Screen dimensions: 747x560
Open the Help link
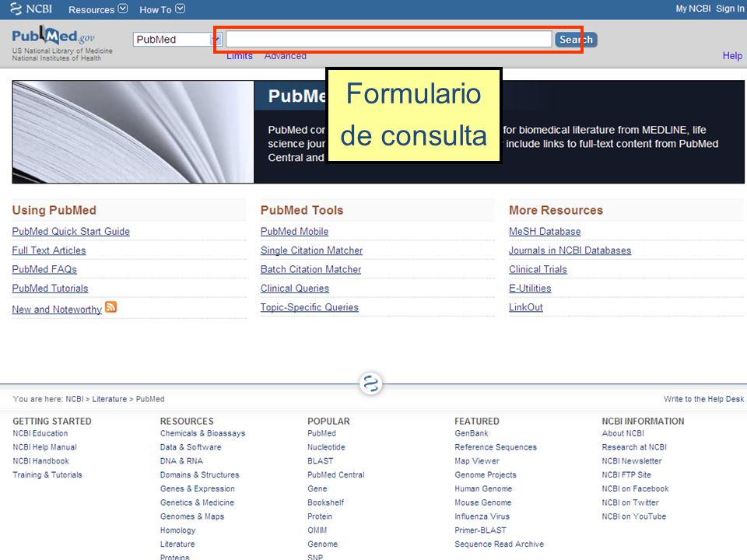(732, 56)
